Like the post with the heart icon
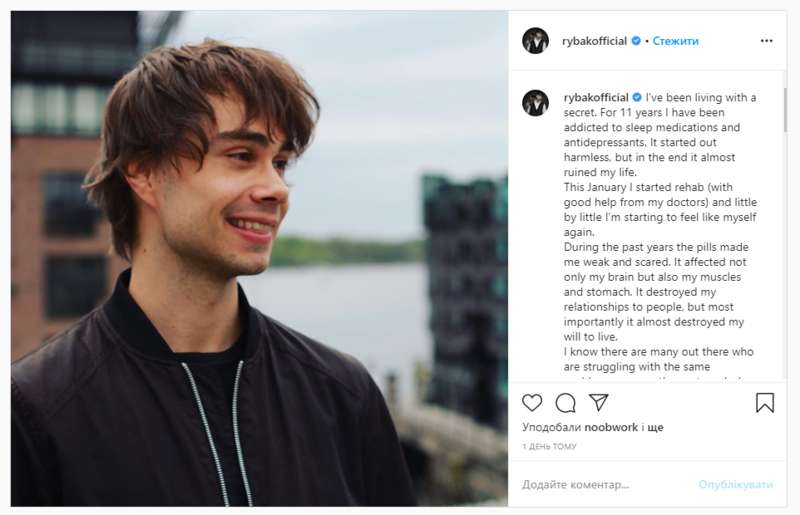This screenshot has width=800, height=515. point(532,403)
